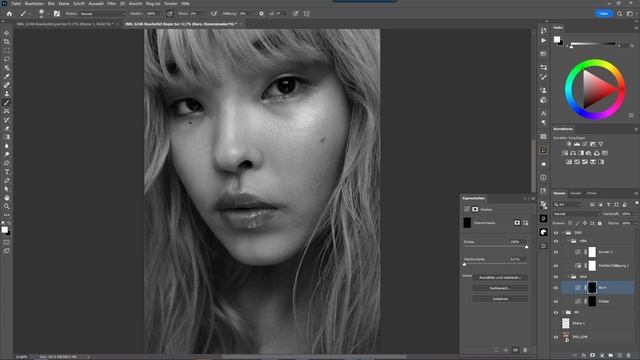Toggle visibility of IMG_6246 layer
Image resolution: width=640 pixels, height=360 pixels.
pyautogui.click(x=556, y=337)
